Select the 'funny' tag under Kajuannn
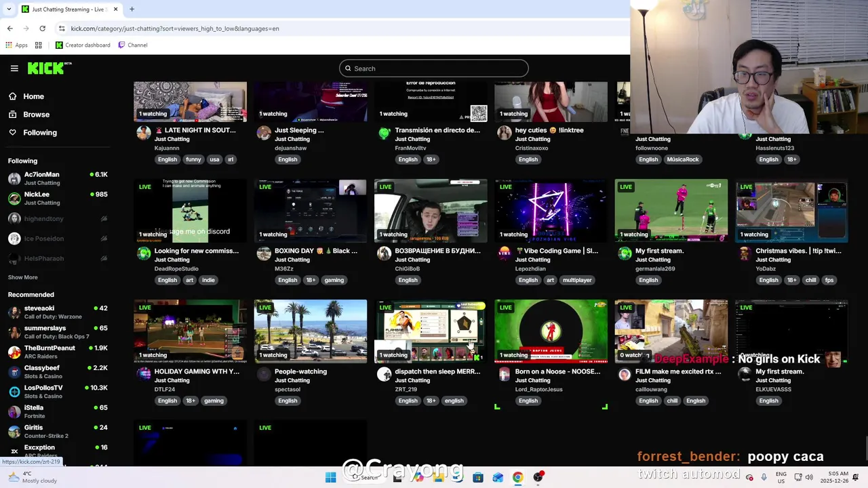The height and width of the screenshot is (488, 868). click(x=194, y=159)
